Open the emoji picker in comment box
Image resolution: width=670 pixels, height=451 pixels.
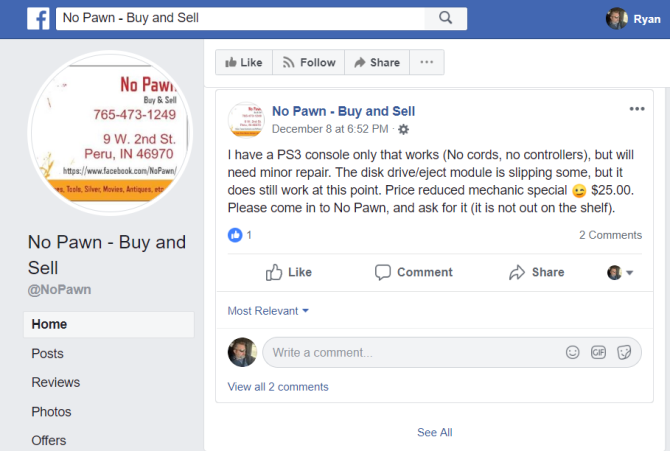[x=573, y=352]
